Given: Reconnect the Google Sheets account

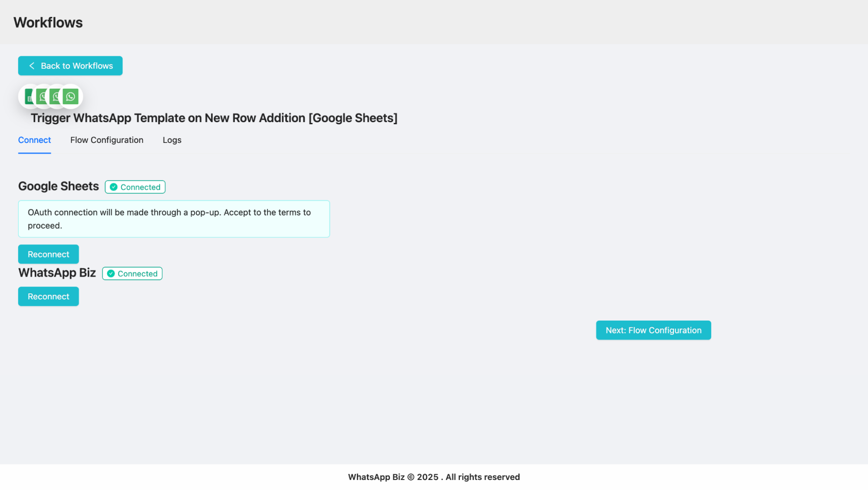Looking at the screenshot, I should (x=48, y=254).
